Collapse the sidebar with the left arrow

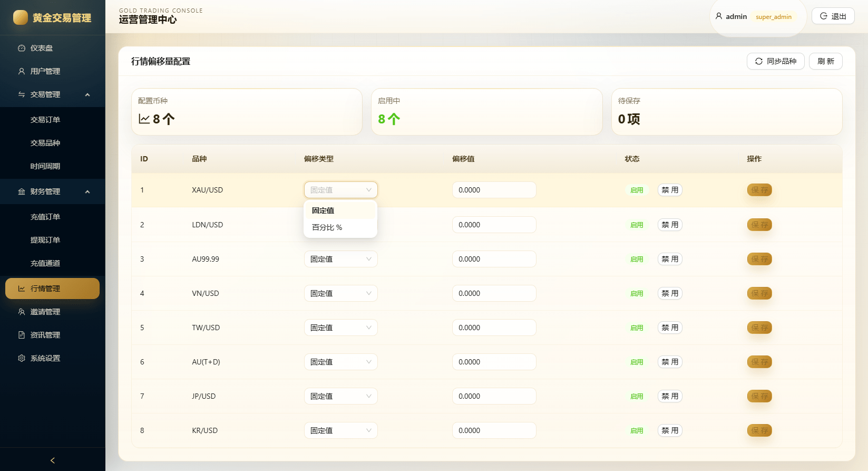coord(53,460)
